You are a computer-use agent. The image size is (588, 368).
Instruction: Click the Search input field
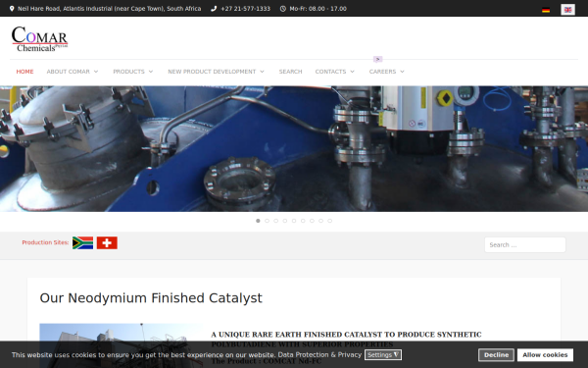tap(525, 244)
